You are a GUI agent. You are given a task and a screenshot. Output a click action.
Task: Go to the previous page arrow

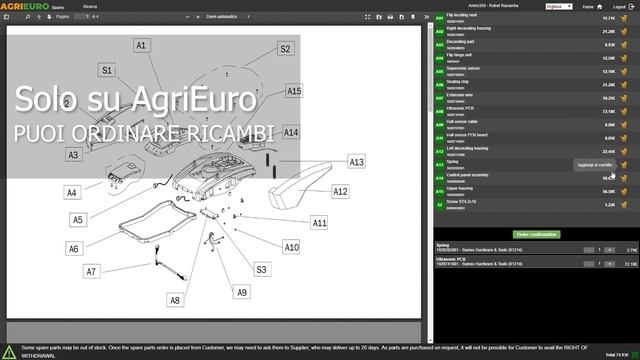click(x=39, y=17)
